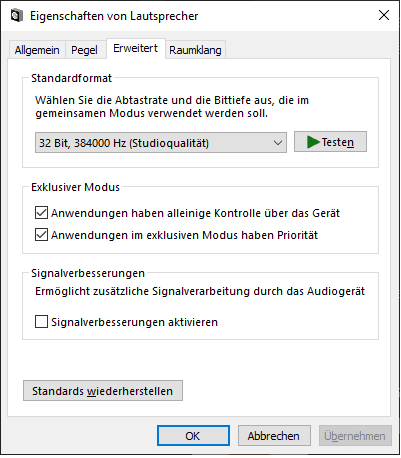Disable exklusiven Modus haben Priorität checkbox
Screen dimensions: 401x458
41,235
